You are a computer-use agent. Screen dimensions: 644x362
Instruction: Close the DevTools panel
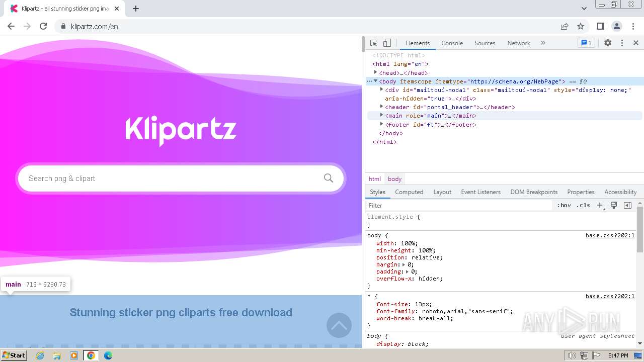point(636,43)
